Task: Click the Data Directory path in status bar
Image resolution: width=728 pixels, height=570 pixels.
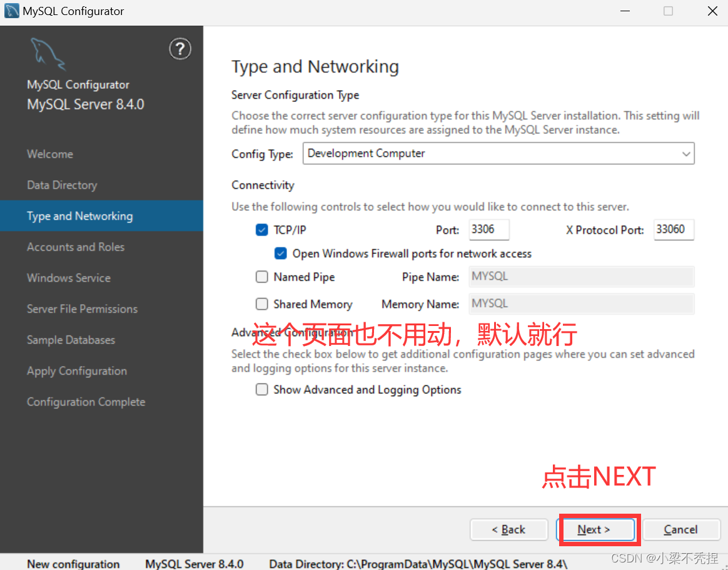Action: point(418,564)
